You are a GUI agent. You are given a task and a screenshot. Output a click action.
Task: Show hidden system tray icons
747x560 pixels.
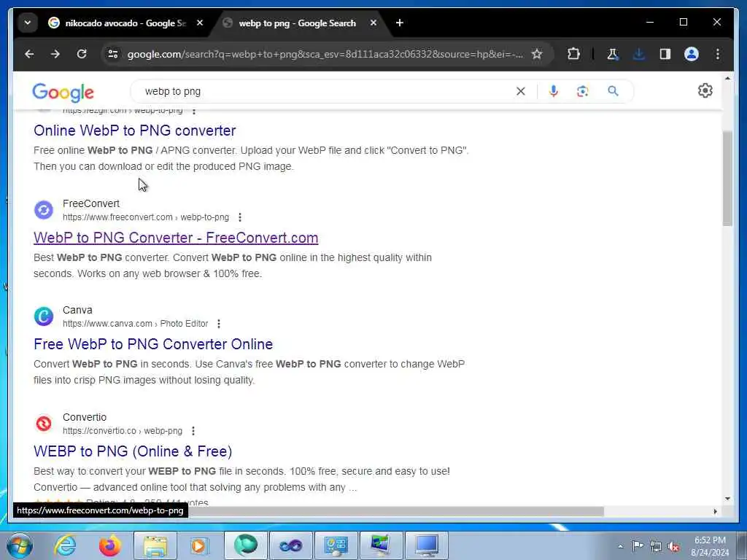pyautogui.click(x=620, y=546)
